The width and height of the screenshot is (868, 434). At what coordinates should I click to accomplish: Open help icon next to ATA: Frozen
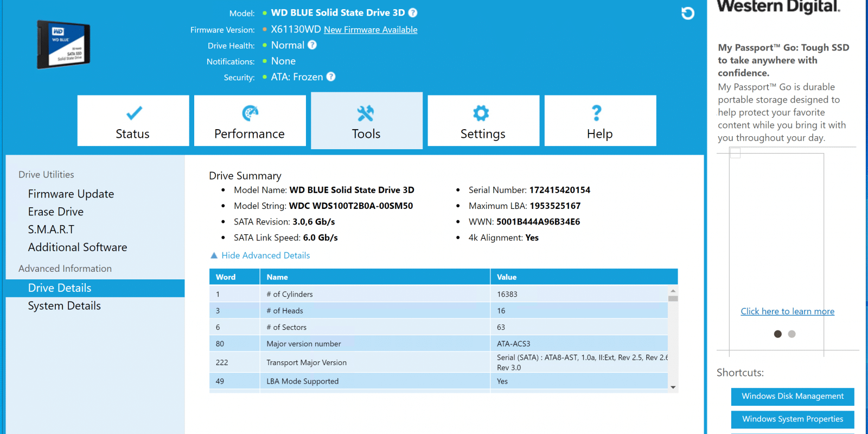click(x=331, y=76)
